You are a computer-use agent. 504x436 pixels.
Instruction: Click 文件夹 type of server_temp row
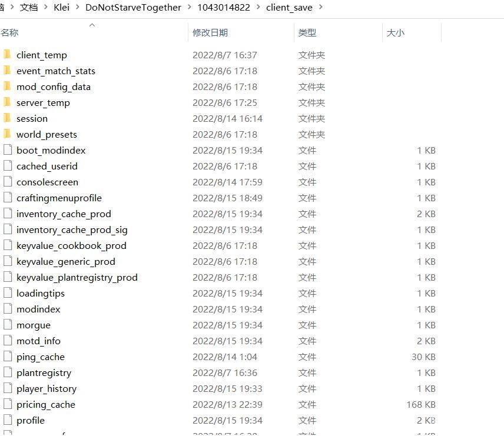[x=311, y=102]
